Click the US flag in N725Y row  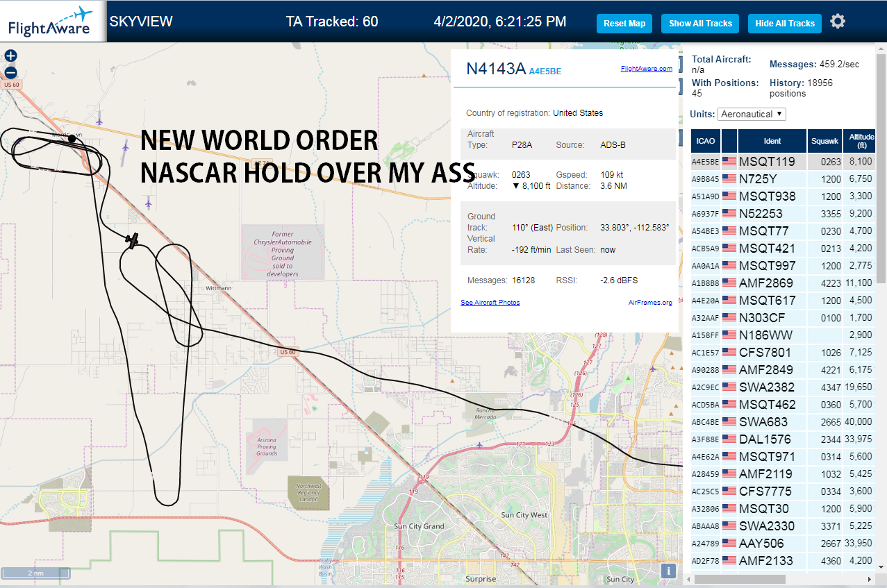(x=729, y=179)
